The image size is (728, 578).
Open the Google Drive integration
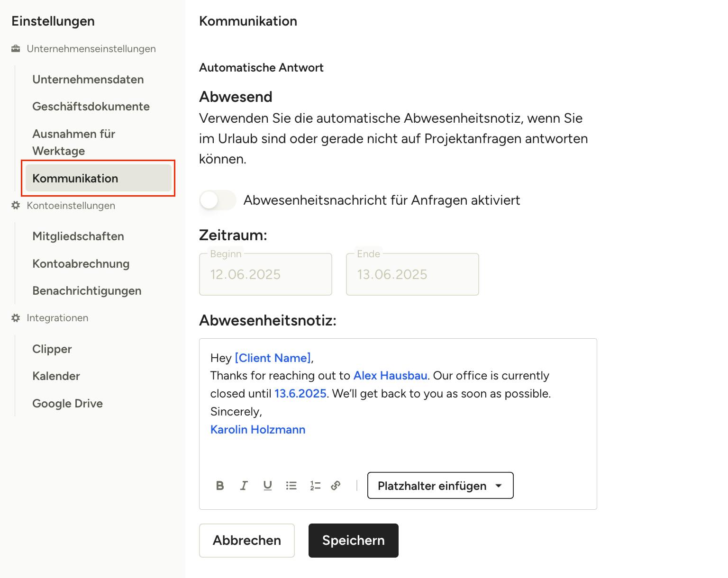click(x=67, y=404)
